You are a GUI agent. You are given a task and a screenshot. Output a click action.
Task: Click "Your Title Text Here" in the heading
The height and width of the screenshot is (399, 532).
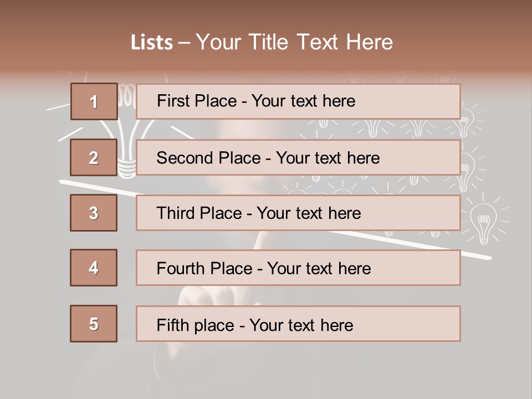tap(294, 42)
